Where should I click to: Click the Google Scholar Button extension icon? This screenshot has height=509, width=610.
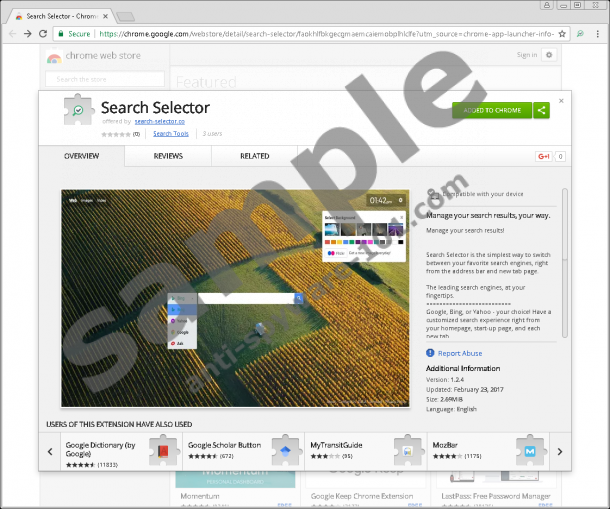(x=285, y=452)
